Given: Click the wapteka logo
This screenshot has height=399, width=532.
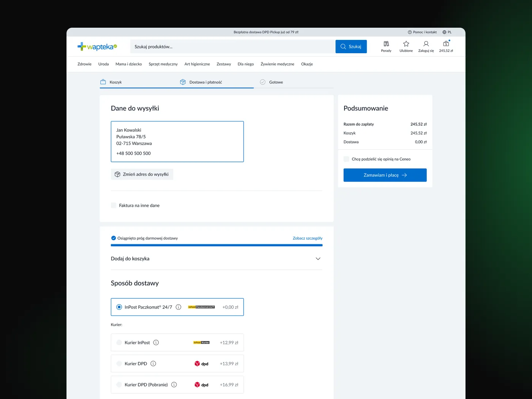Looking at the screenshot, I should [97, 47].
